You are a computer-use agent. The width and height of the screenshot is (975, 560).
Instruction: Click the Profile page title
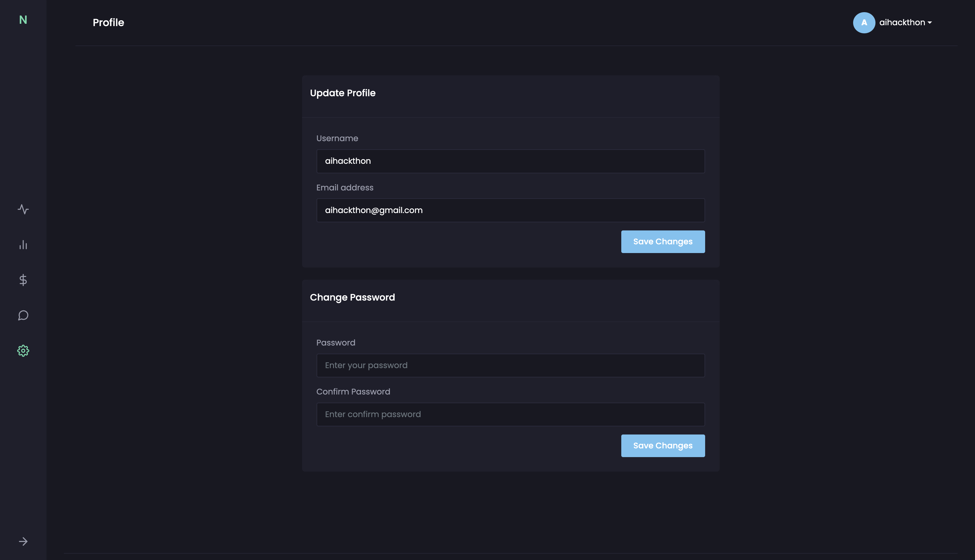coord(108,23)
